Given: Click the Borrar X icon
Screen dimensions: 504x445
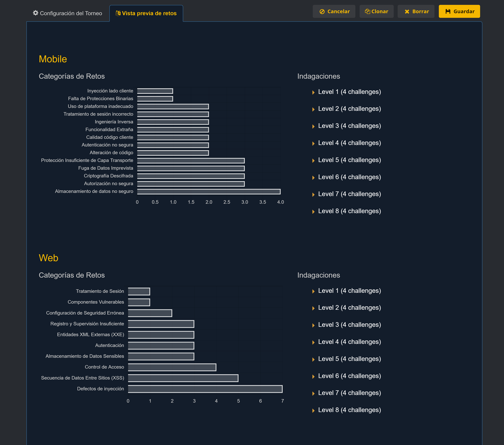Looking at the screenshot, I should tap(407, 12).
